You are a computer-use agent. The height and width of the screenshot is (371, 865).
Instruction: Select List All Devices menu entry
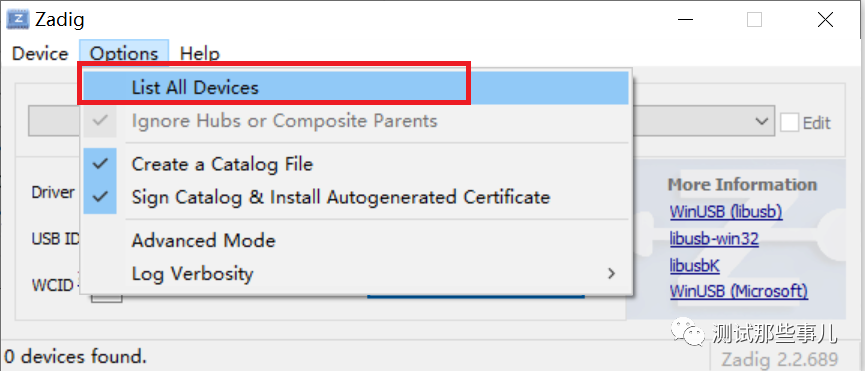[356, 88]
